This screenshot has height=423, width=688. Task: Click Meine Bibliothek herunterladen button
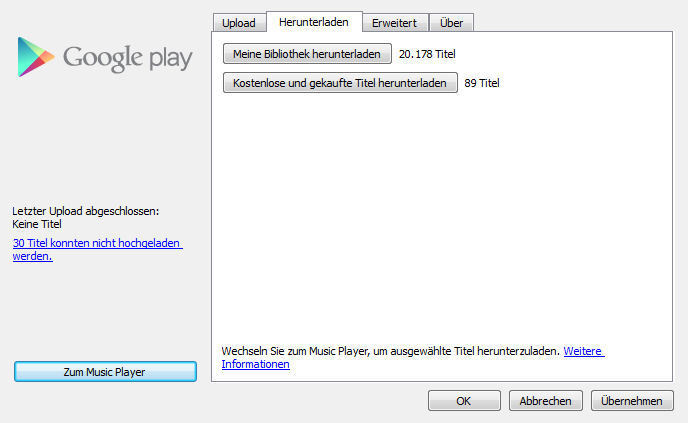tap(307, 54)
